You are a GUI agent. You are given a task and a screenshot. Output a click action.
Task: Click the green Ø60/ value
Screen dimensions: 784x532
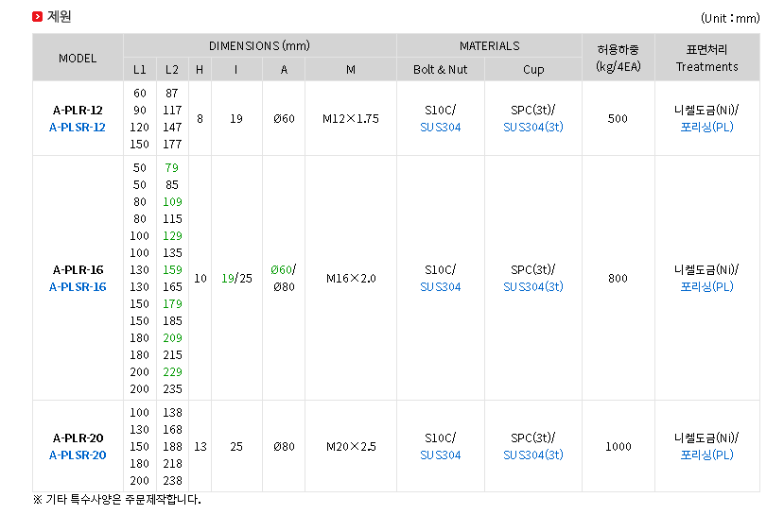coord(283,269)
